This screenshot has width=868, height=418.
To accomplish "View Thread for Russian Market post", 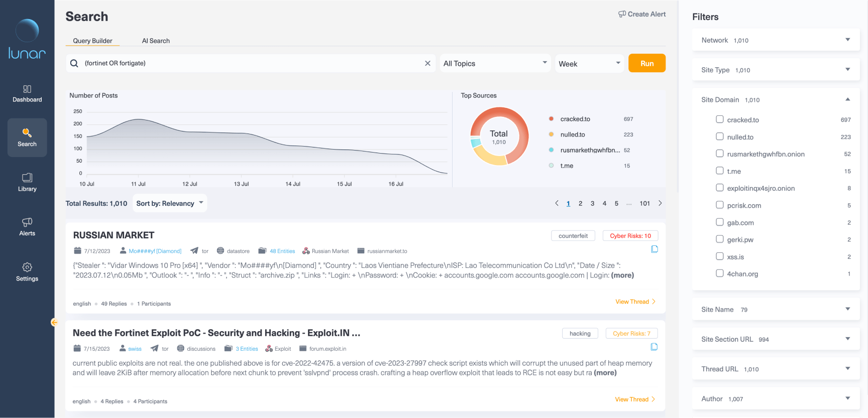I will [635, 302].
